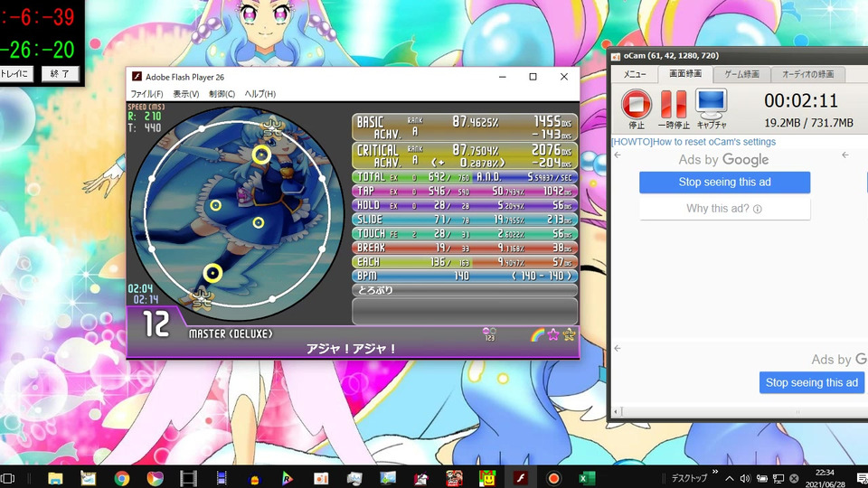Click the battery icon in the system tray
Screen dimensions: 868x488
[761, 479]
